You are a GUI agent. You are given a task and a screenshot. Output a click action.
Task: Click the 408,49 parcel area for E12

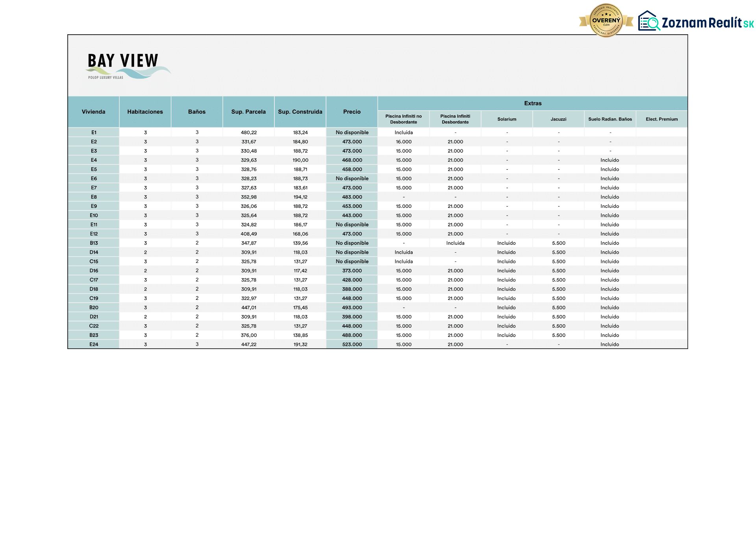(248, 234)
